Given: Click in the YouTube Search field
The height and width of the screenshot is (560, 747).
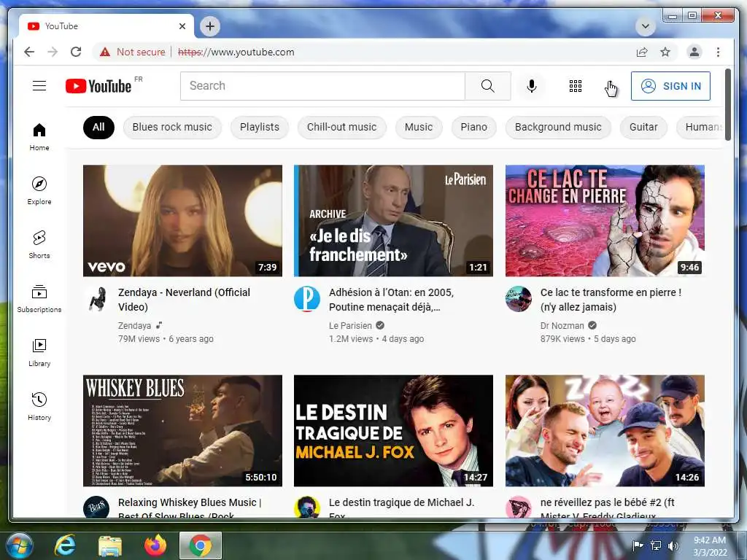Looking at the screenshot, I should point(322,86).
